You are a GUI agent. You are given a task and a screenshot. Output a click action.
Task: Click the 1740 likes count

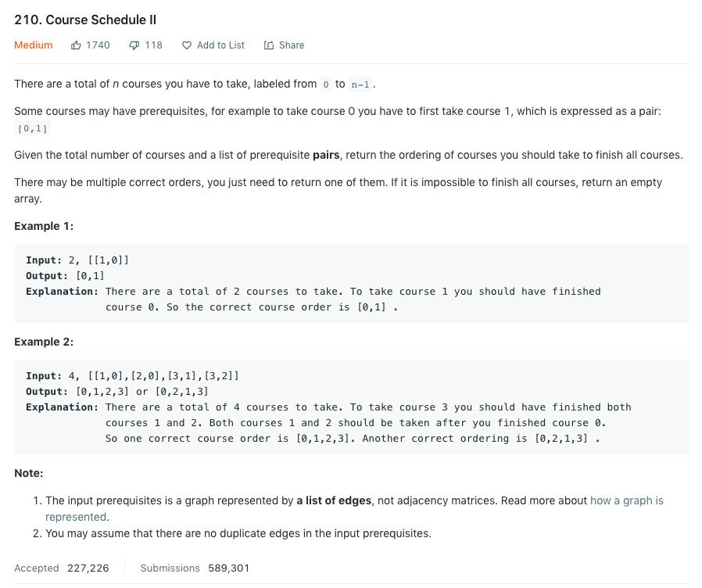[98, 45]
